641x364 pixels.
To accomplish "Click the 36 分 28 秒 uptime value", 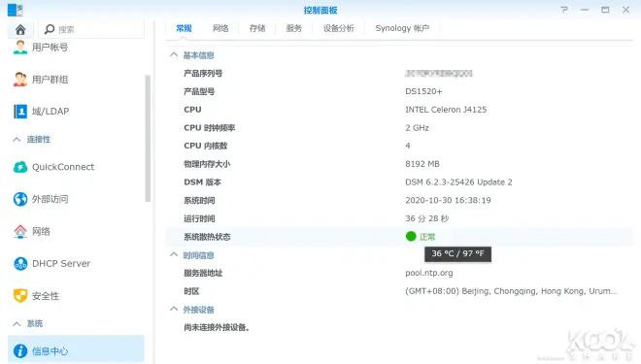I will click(426, 218).
